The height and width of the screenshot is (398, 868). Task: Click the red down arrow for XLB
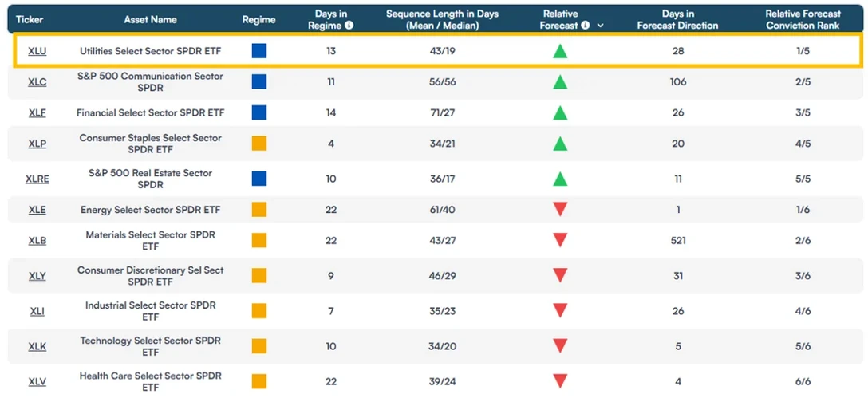click(560, 240)
